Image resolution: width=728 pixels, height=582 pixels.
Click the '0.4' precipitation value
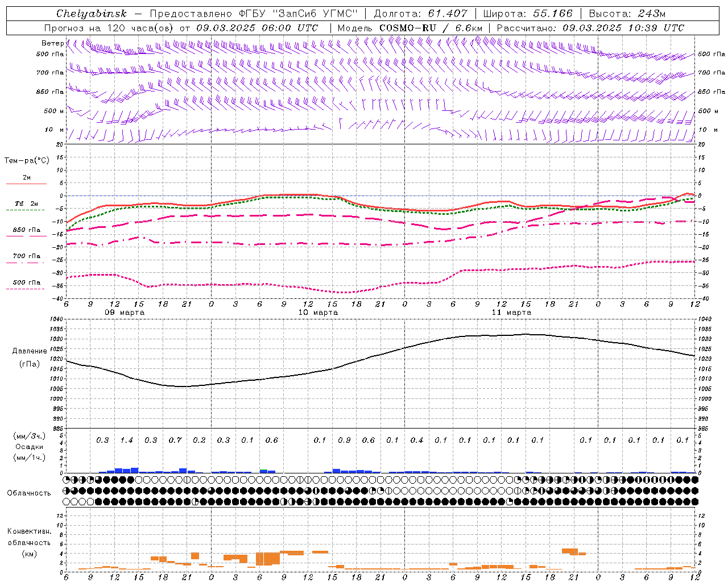pos(417,440)
